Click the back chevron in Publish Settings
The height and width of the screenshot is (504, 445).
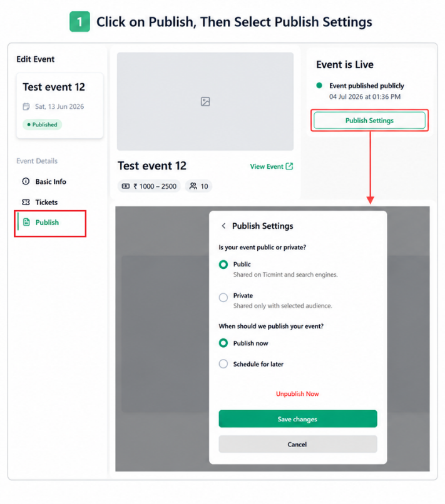coord(223,226)
